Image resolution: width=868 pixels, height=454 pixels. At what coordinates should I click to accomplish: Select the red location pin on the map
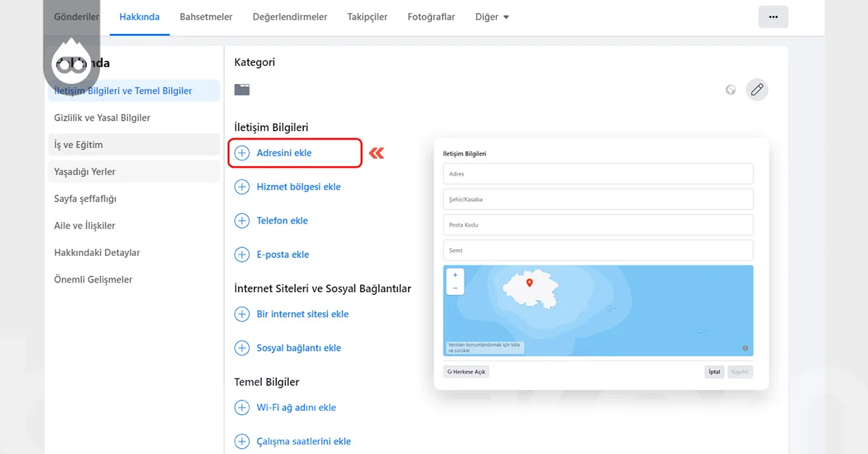pos(530,283)
